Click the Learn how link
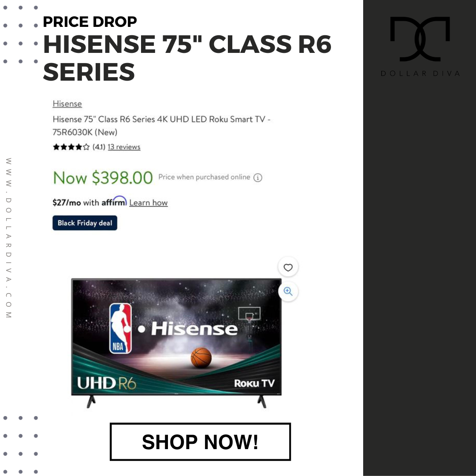Screen dimensions: 476x476 (149, 202)
